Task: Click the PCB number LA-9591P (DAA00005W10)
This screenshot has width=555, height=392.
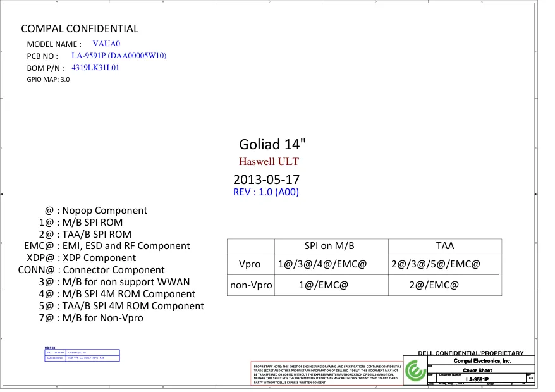Action: 119,56
